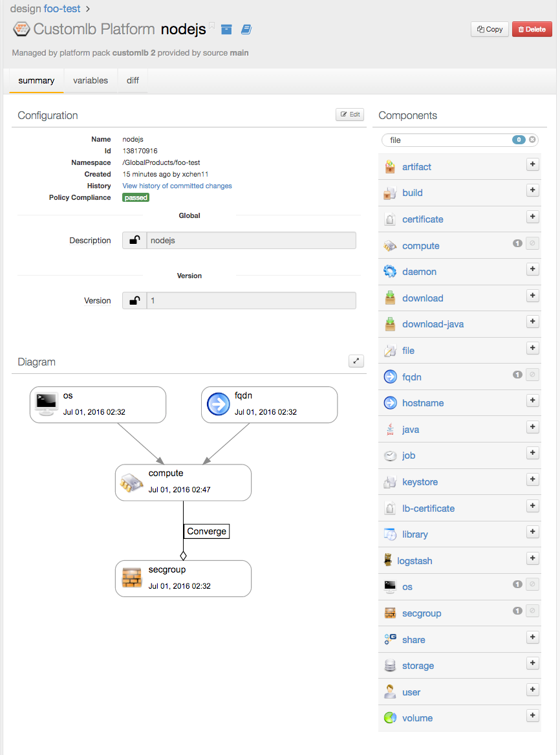Expand the Diagram to fullscreen
The width and height of the screenshot is (560, 755).
click(x=356, y=360)
